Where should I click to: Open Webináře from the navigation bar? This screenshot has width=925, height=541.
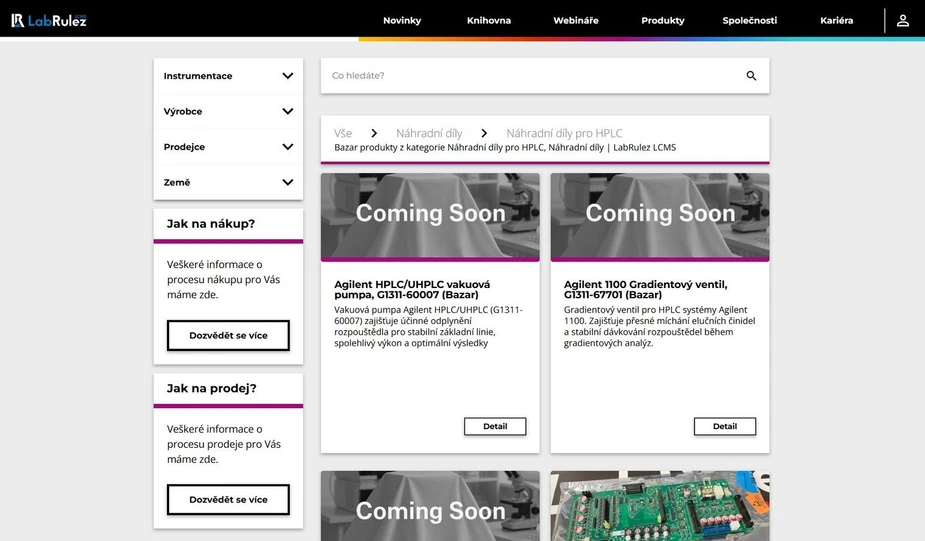click(576, 20)
